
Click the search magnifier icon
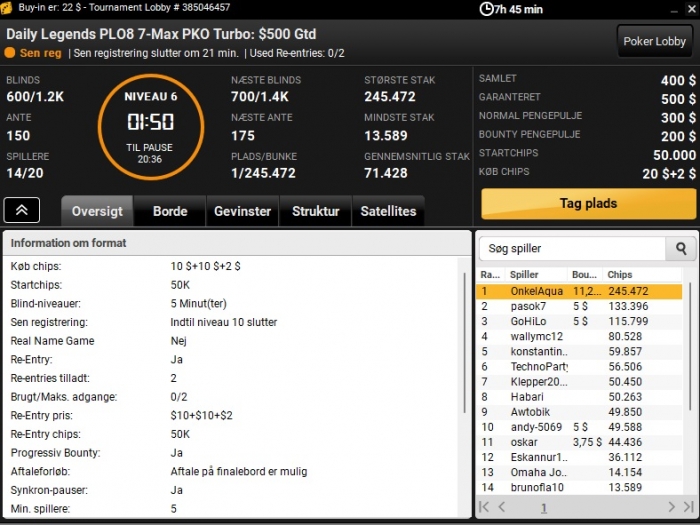pos(681,249)
